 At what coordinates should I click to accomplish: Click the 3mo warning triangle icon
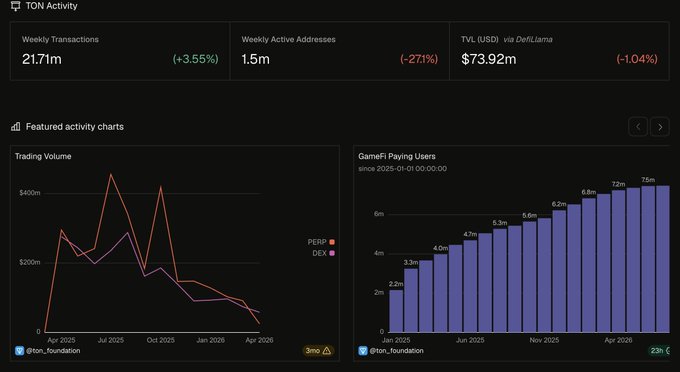click(x=327, y=350)
